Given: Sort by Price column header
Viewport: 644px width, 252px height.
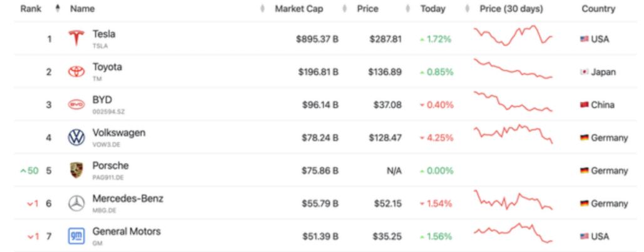Looking at the screenshot, I should [367, 9].
